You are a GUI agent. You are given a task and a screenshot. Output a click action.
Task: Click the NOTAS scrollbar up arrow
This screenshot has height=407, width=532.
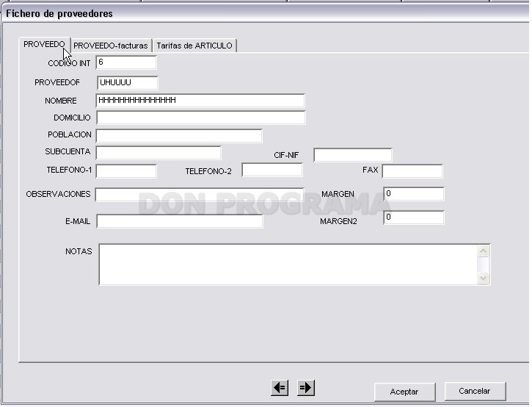pyautogui.click(x=483, y=251)
